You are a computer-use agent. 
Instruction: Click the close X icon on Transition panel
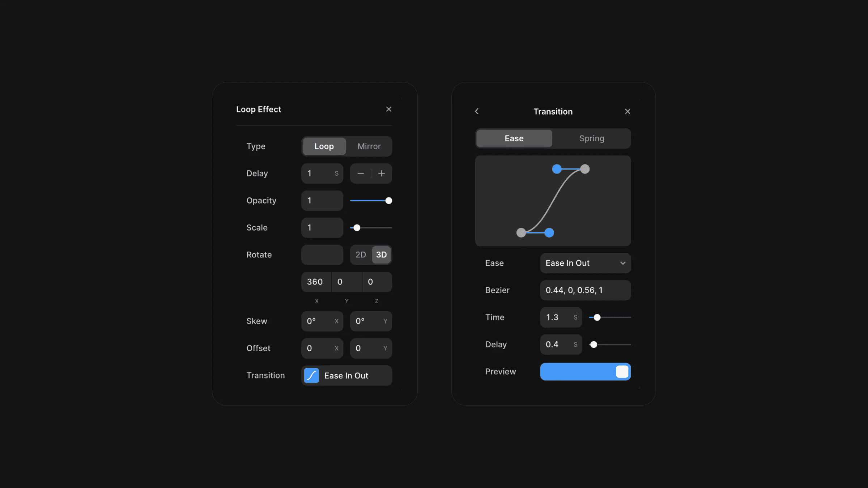click(628, 111)
